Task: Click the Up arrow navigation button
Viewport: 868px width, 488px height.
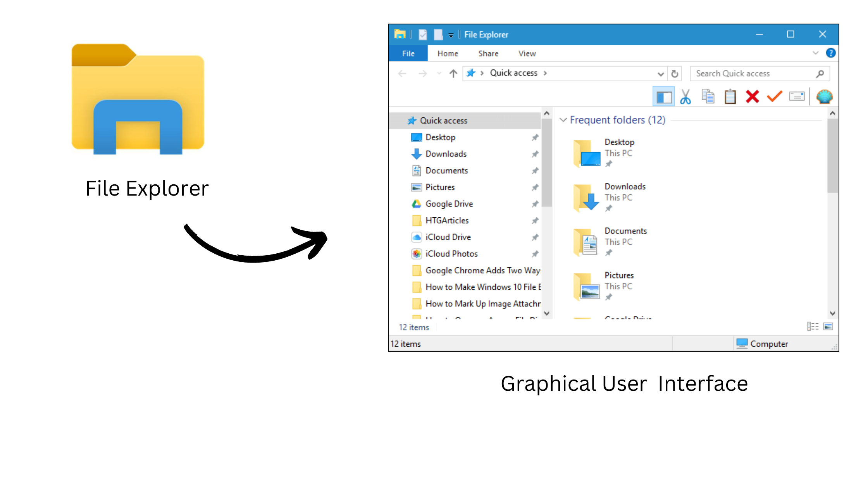Action: click(x=453, y=73)
